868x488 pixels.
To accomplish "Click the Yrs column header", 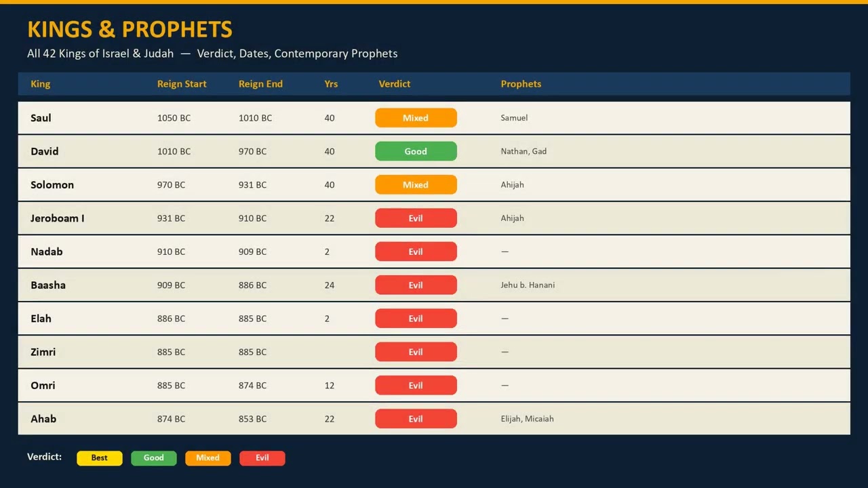I will [x=331, y=84].
